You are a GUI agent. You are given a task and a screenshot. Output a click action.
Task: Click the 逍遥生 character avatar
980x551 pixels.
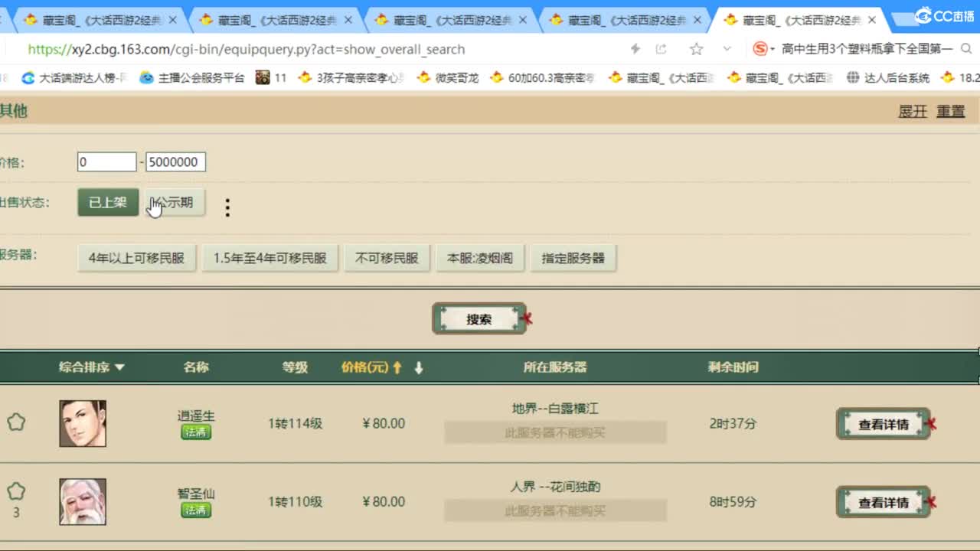(83, 423)
